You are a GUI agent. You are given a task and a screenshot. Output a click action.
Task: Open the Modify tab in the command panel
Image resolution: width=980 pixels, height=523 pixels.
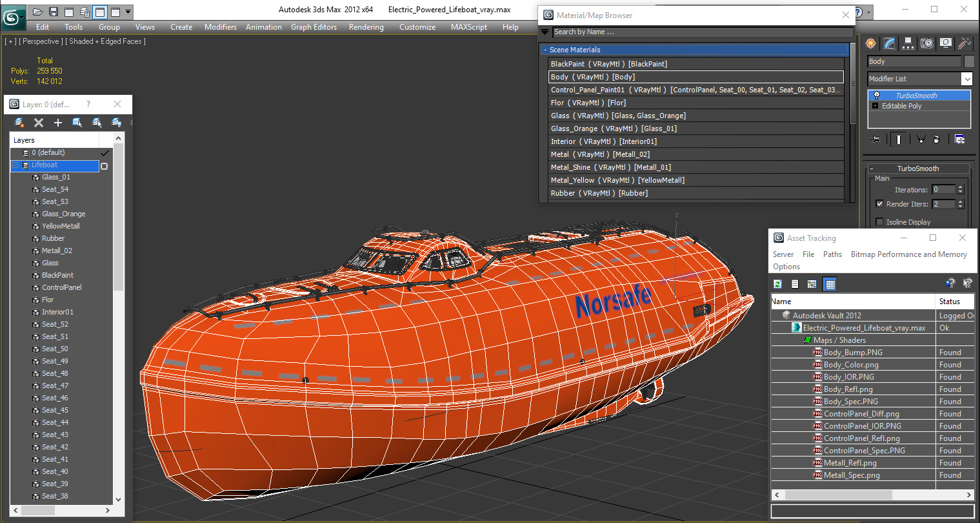(x=890, y=43)
